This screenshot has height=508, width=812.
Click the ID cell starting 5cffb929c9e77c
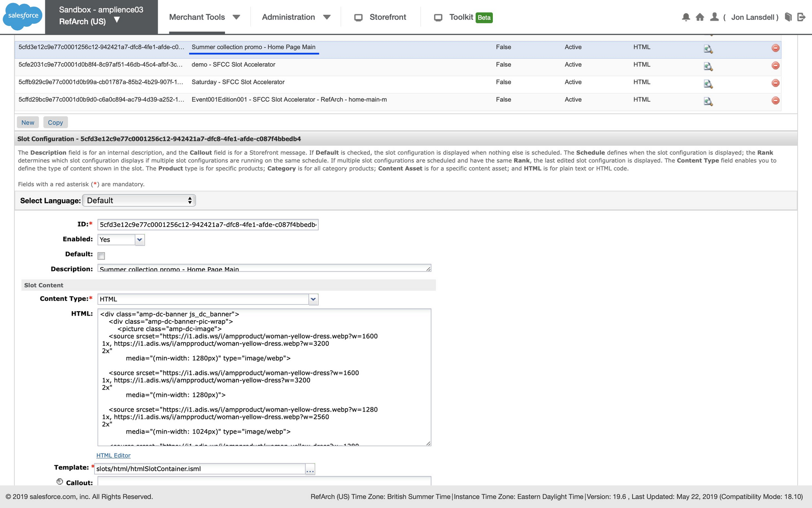point(101,82)
